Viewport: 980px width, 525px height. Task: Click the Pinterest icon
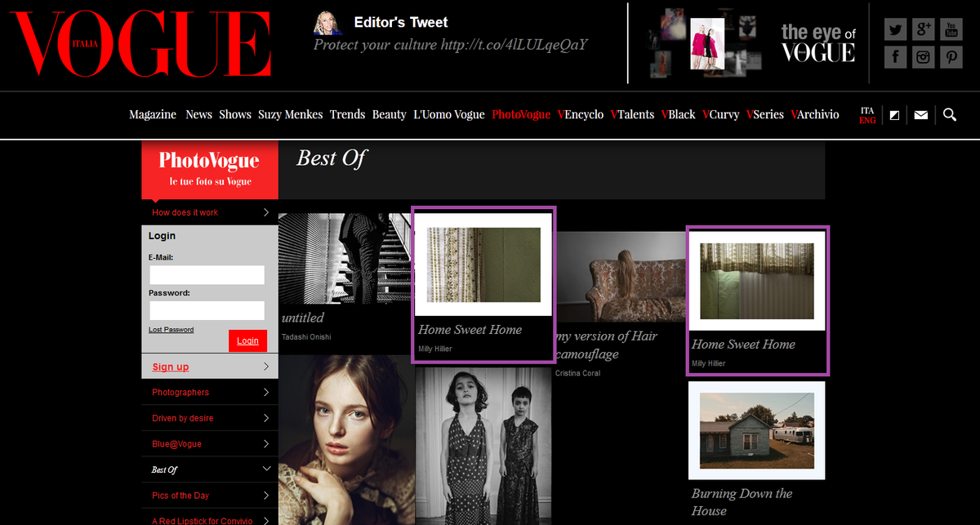coord(951,56)
